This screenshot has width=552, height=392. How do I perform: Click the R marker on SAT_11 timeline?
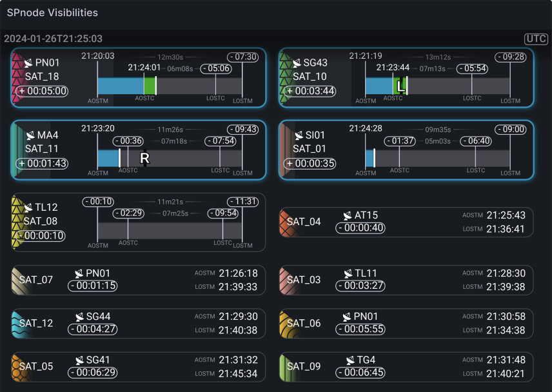tap(144, 158)
